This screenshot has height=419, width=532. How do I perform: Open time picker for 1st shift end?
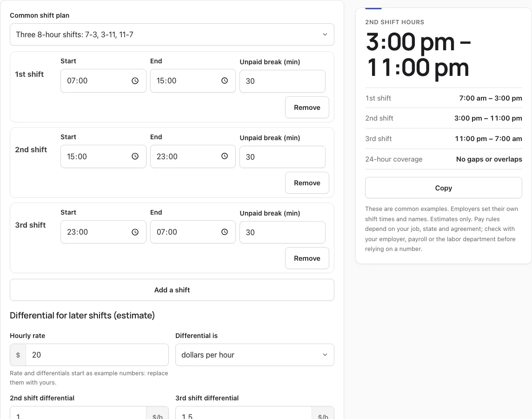[225, 81]
